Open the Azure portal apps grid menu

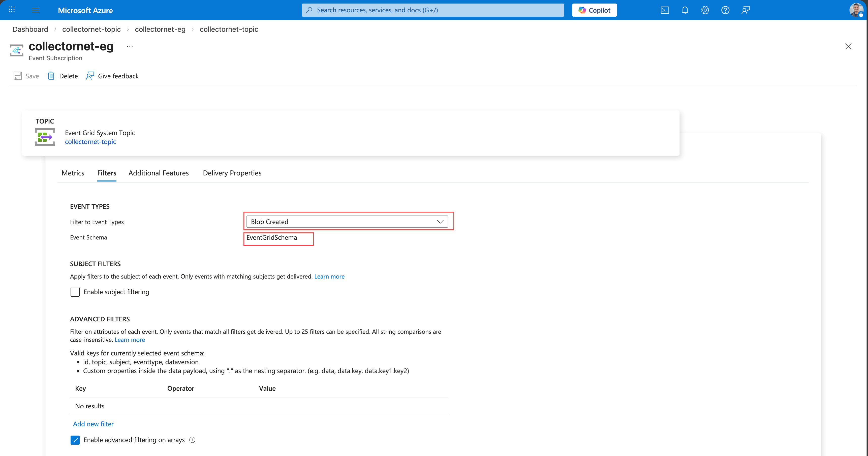tap(12, 10)
